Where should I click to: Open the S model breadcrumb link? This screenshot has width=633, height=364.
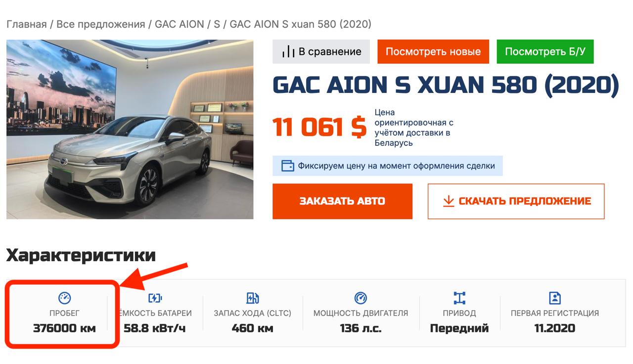pyautogui.click(x=217, y=24)
